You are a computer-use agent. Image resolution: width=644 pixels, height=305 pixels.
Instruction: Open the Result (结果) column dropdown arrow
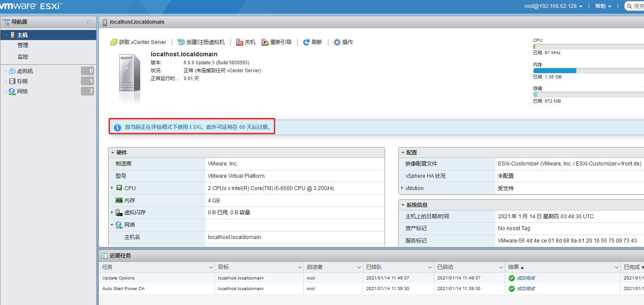617,268
